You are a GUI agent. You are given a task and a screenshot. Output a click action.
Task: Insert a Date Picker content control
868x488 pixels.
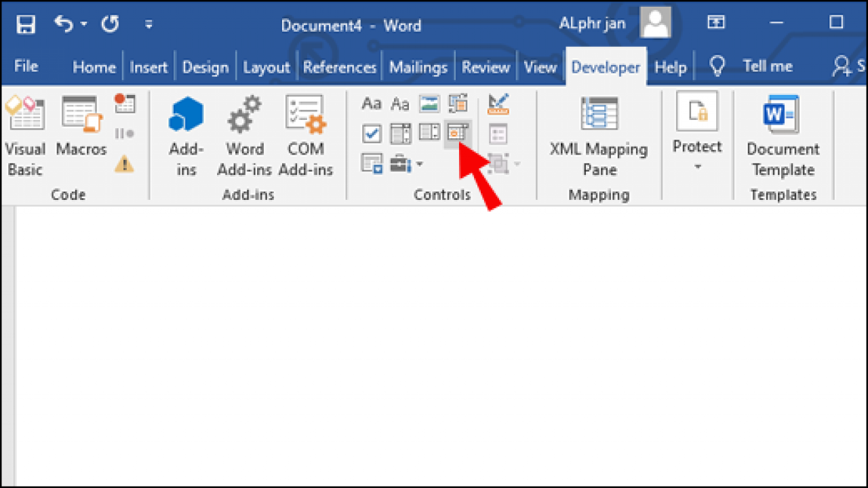click(x=458, y=134)
